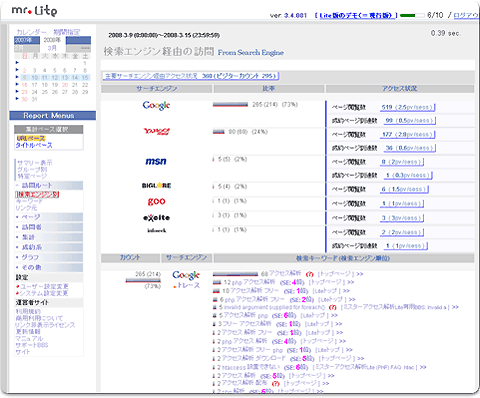Select the week row arrow for March 23
The width and height of the screenshot is (480, 398).
(17, 91)
